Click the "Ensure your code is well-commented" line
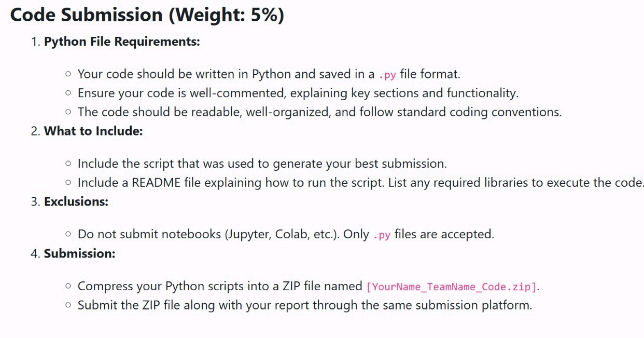This screenshot has width=644, height=338. point(298,93)
